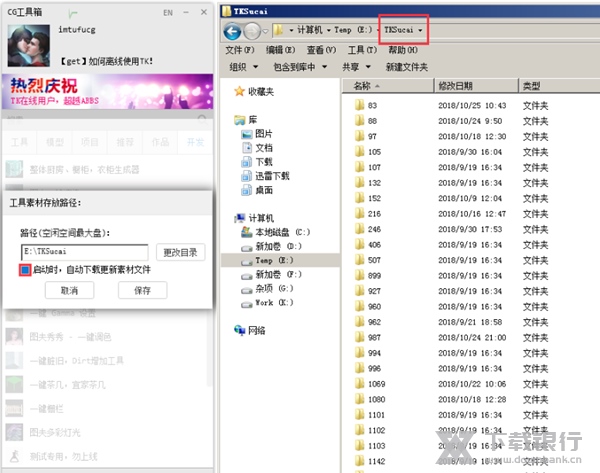Image resolution: width=600 pixels, height=473 pixels.
Task: Open the 如何离线使用TK link
Action: [x=106, y=61]
